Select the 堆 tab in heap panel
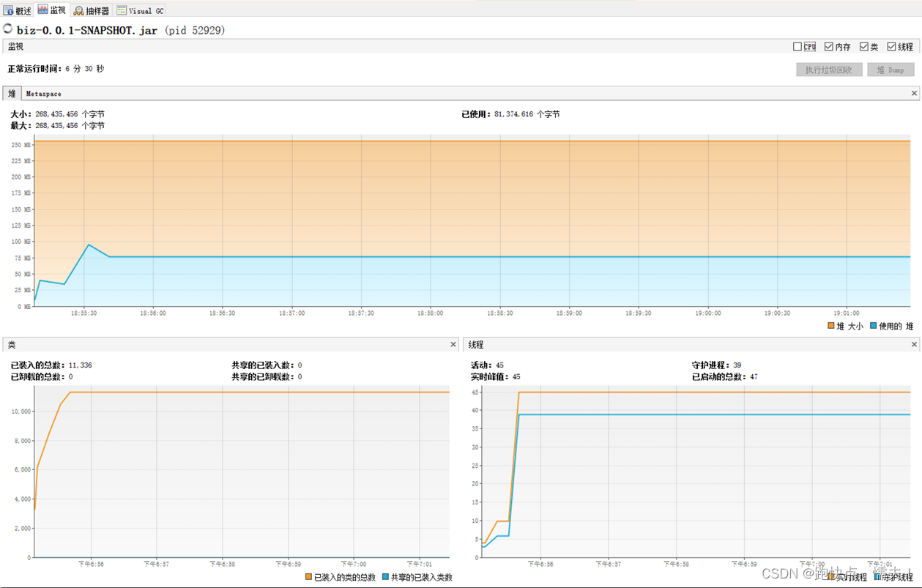The height and width of the screenshot is (588, 922). pos(11,93)
